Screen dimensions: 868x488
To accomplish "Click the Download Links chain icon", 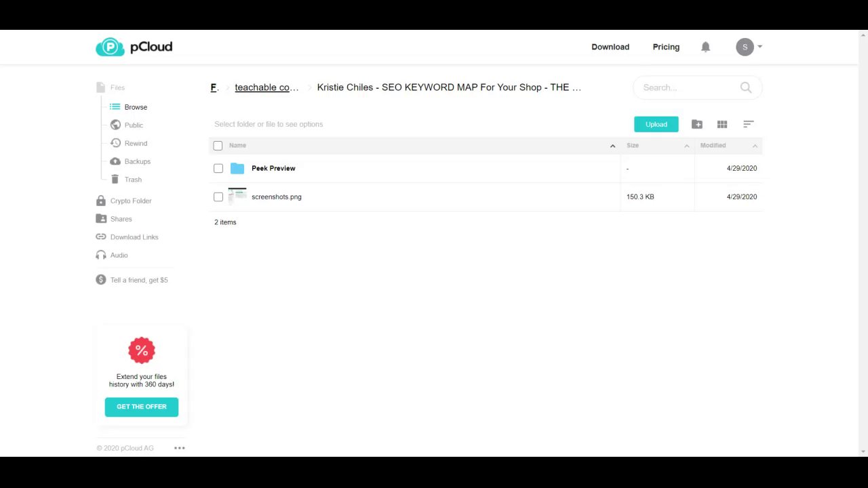I will point(101,237).
